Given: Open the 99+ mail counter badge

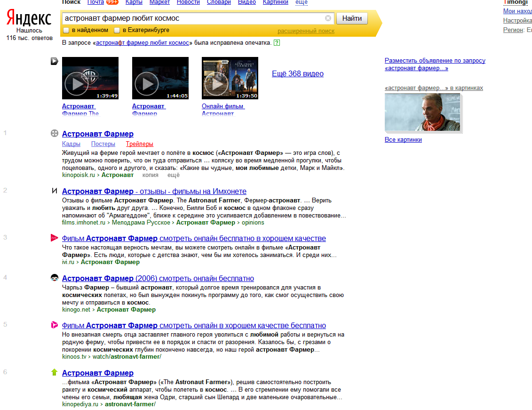Looking at the screenshot, I should click(x=112, y=2).
